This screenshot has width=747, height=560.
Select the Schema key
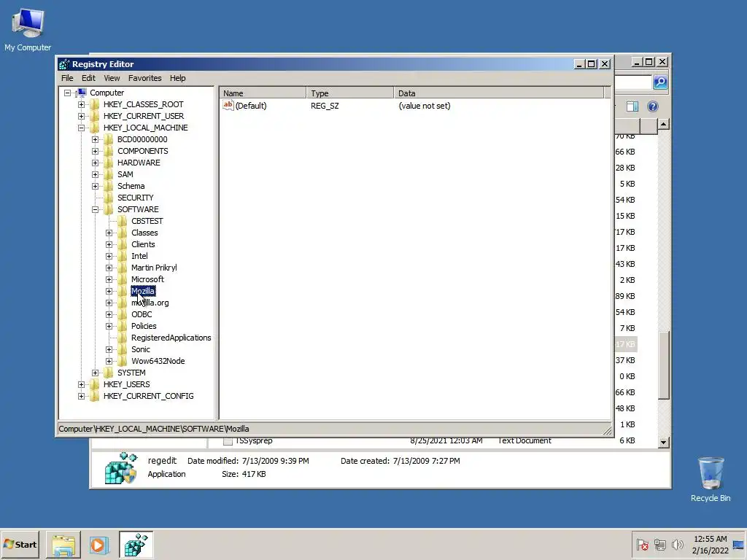coord(131,186)
